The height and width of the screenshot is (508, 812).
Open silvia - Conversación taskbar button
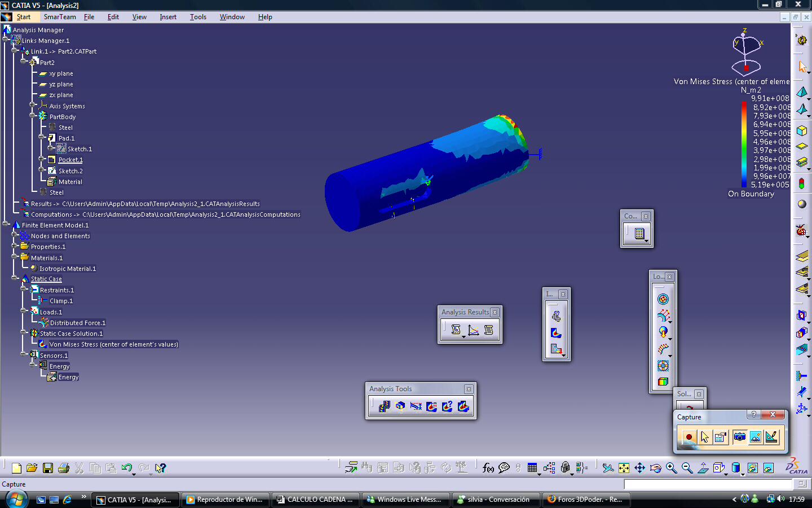[x=495, y=500]
